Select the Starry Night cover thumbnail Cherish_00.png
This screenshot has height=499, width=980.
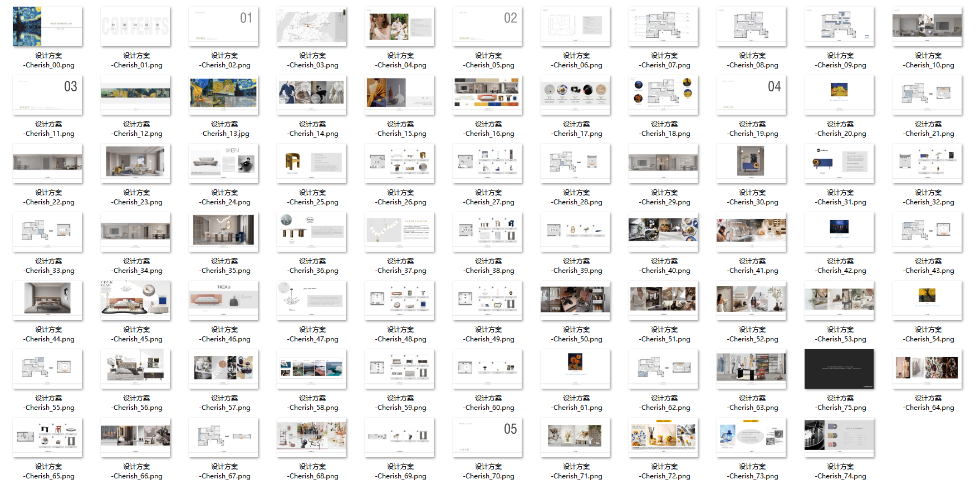[47, 27]
